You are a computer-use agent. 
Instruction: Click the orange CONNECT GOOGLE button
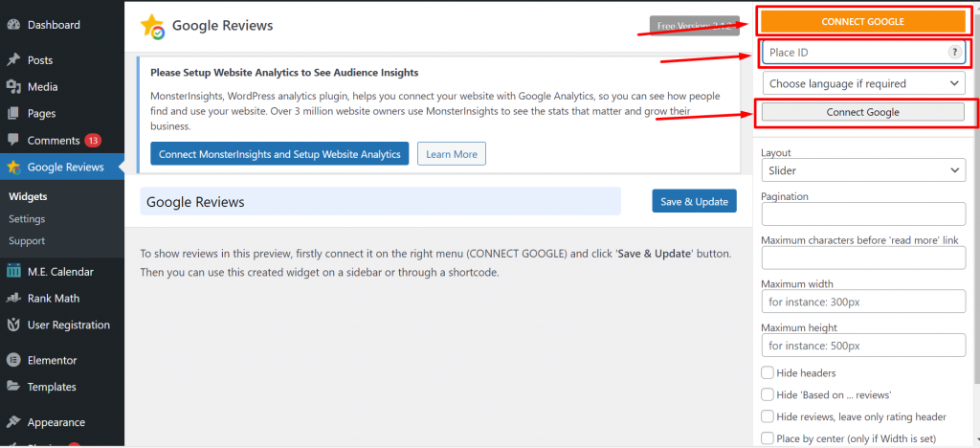[x=862, y=22]
